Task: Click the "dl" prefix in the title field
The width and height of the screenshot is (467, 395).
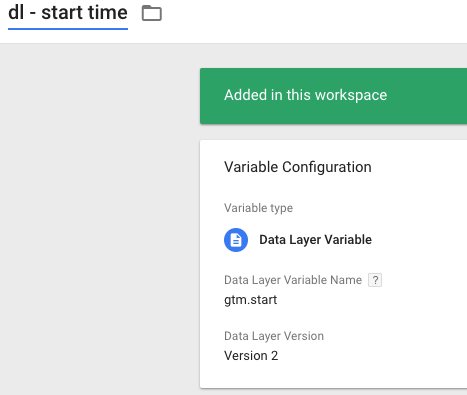Action: pyautogui.click(x=16, y=13)
